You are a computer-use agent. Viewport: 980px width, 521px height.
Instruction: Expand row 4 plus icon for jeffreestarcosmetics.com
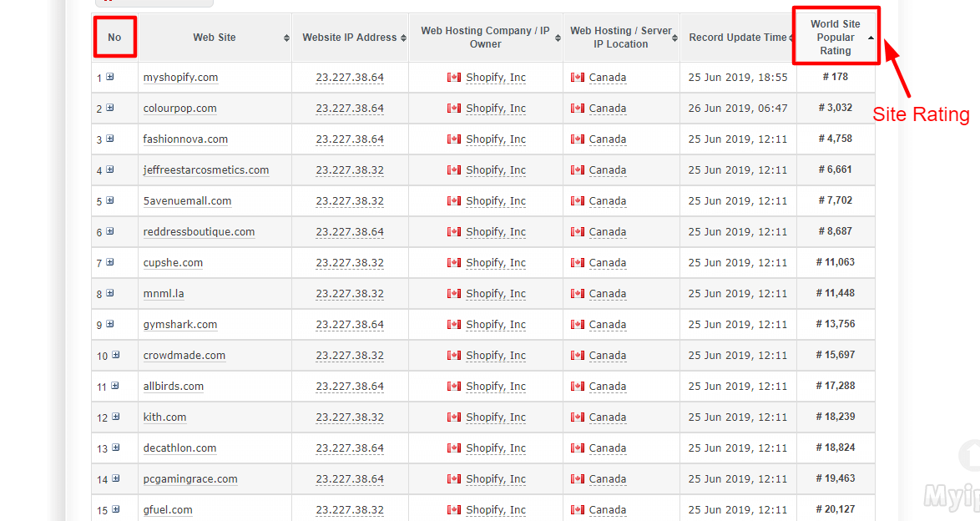pos(110,169)
